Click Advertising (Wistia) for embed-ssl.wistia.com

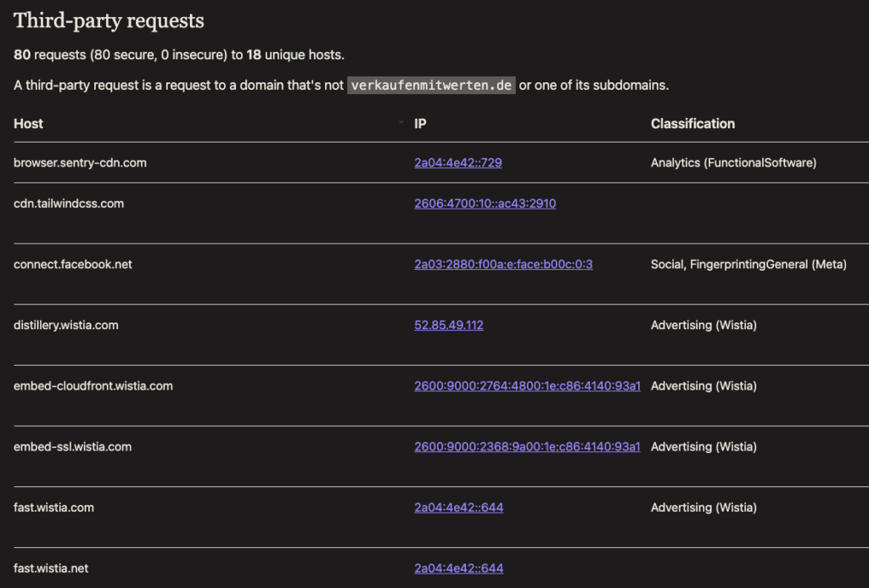[x=704, y=446]
